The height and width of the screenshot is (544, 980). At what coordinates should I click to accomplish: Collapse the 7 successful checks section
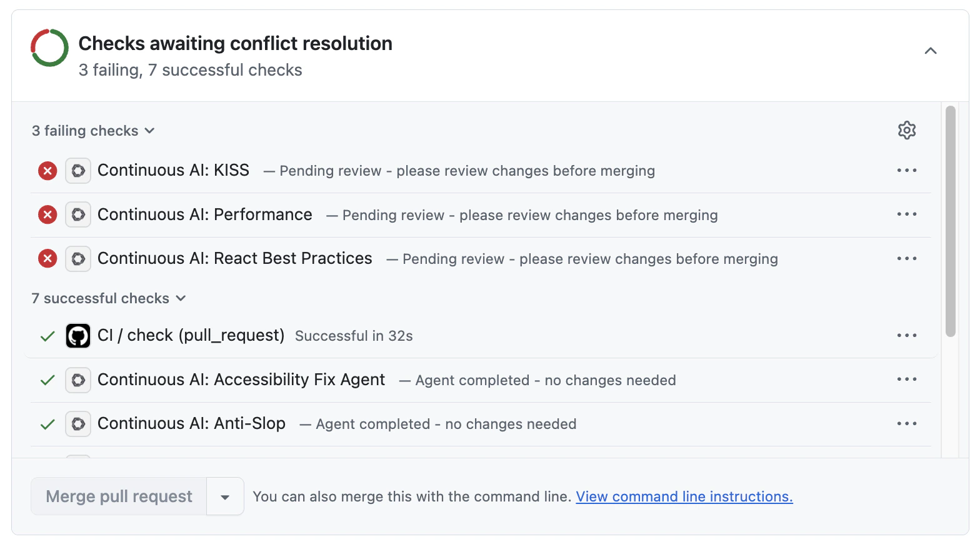(x=109, y=298)
